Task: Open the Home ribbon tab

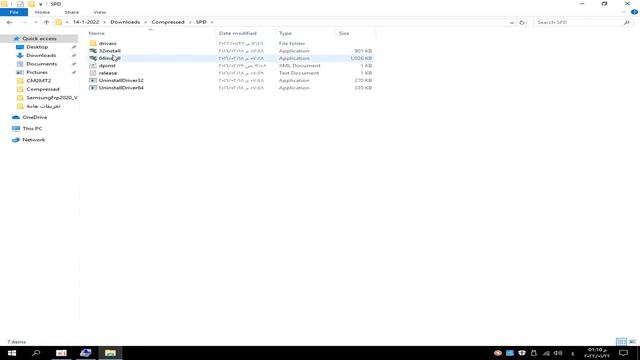Action: coord(42,12)
